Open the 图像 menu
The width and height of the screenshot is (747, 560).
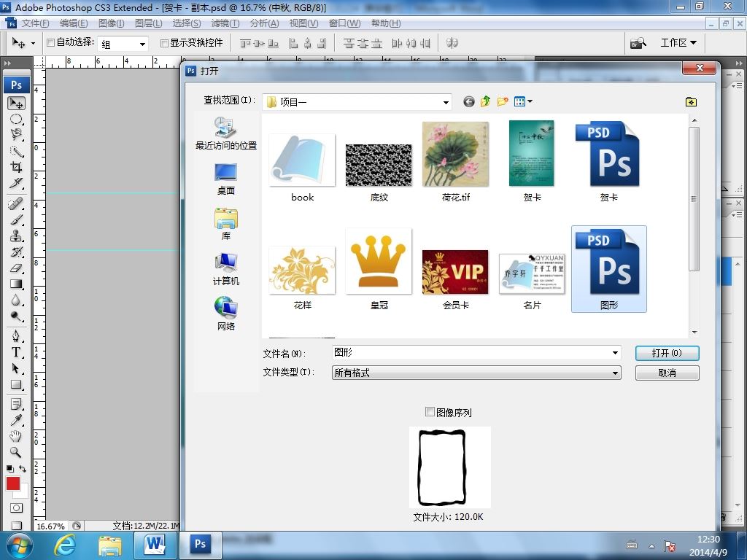tap(111, 23)
